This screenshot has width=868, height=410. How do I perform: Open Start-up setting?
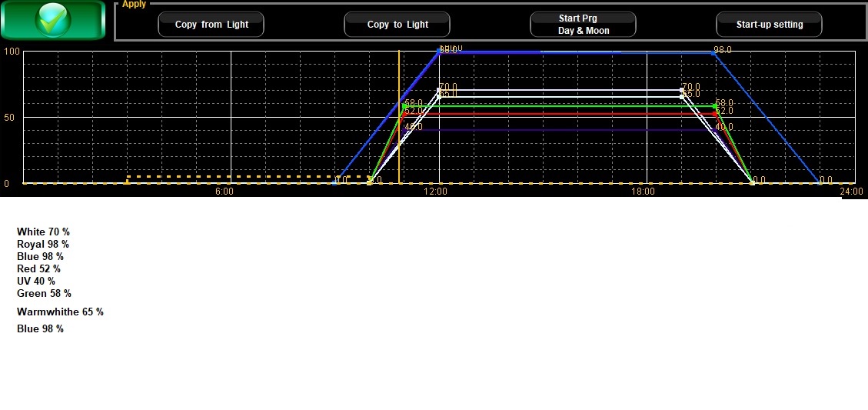(769, 25)
